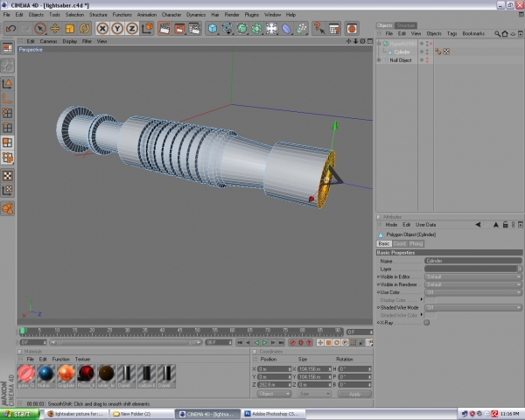
Task: Click the green play forward button
Action: point(264,342)
